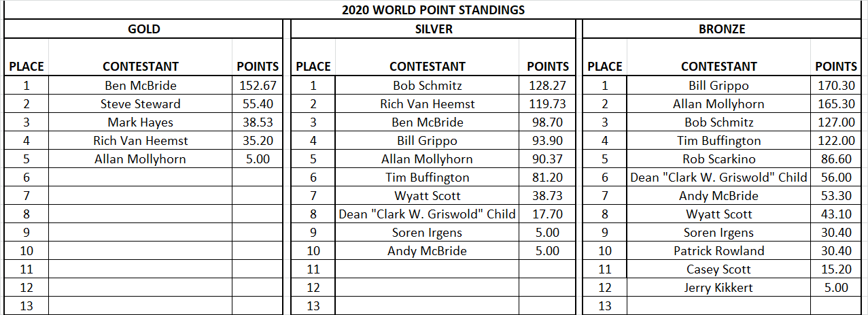Screen dimensions: 868x315
Task: Select the BRONZE division header
Action: (722, 29)
